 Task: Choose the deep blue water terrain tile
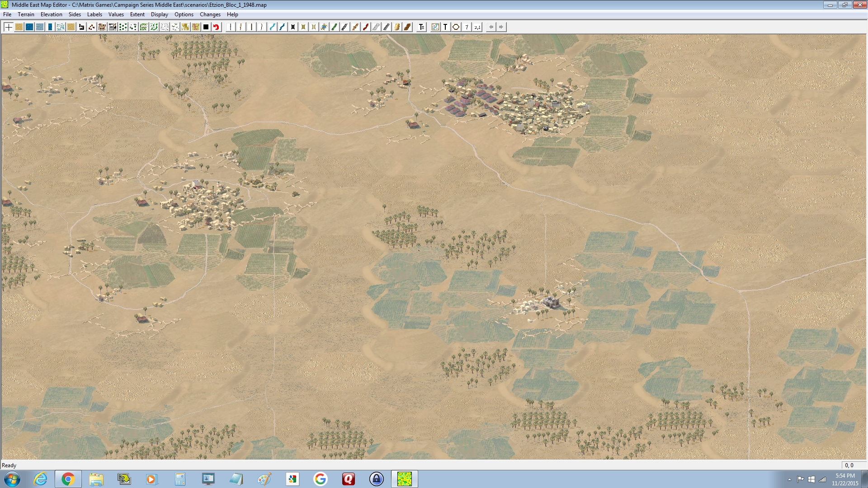(x=29, y=27)
